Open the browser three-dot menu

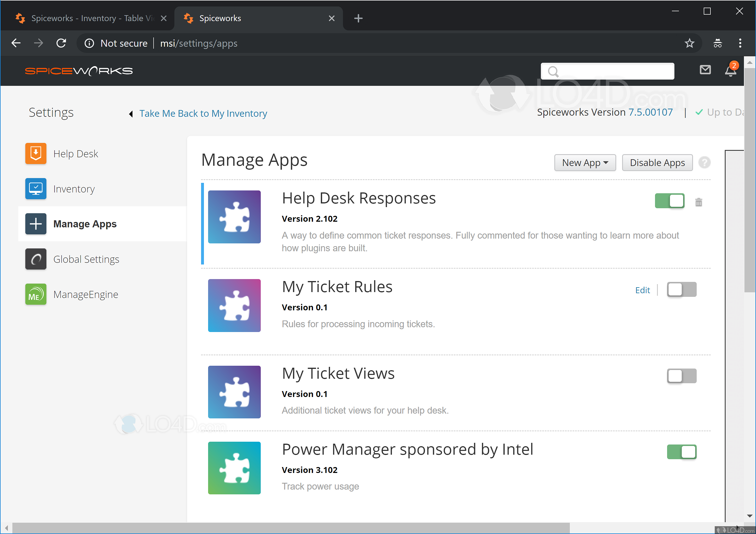(x=740, y=43)
